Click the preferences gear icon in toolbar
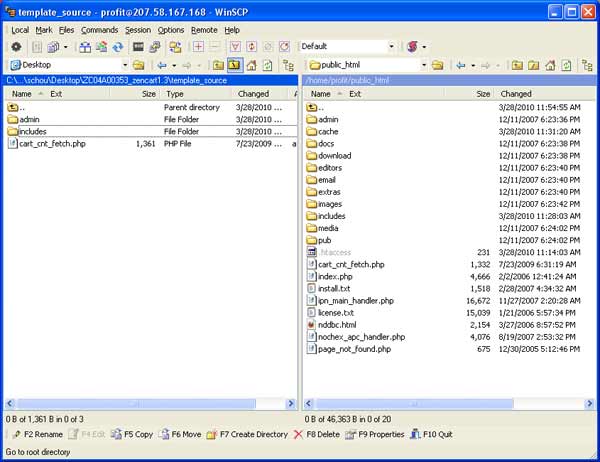This screenshot has height=462, width=600. [15, 47]
